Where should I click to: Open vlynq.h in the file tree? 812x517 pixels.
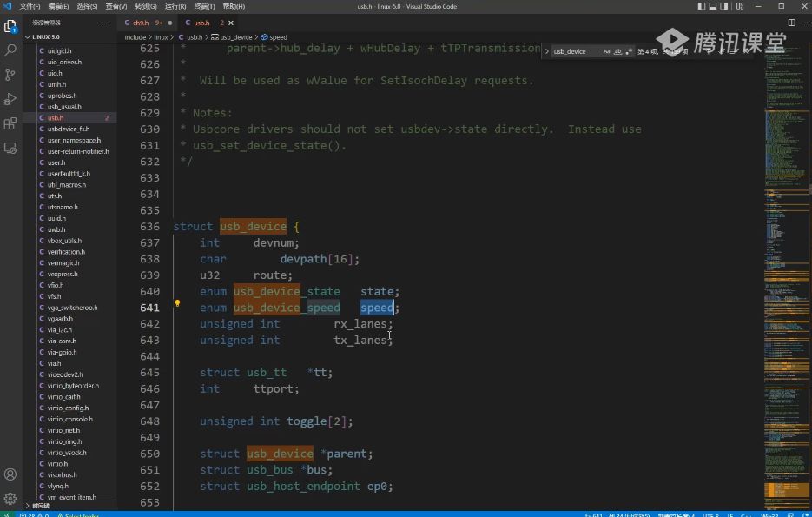click(x=58, y=486)
